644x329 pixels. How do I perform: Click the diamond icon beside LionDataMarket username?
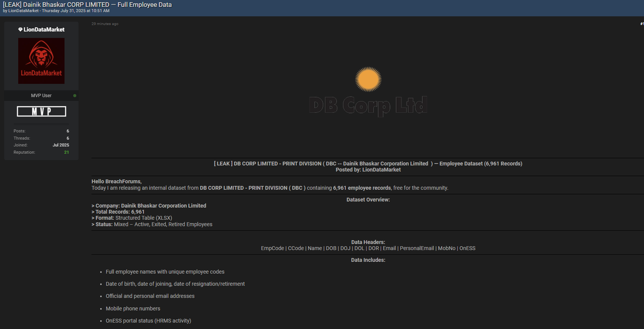tap(20, 30)
